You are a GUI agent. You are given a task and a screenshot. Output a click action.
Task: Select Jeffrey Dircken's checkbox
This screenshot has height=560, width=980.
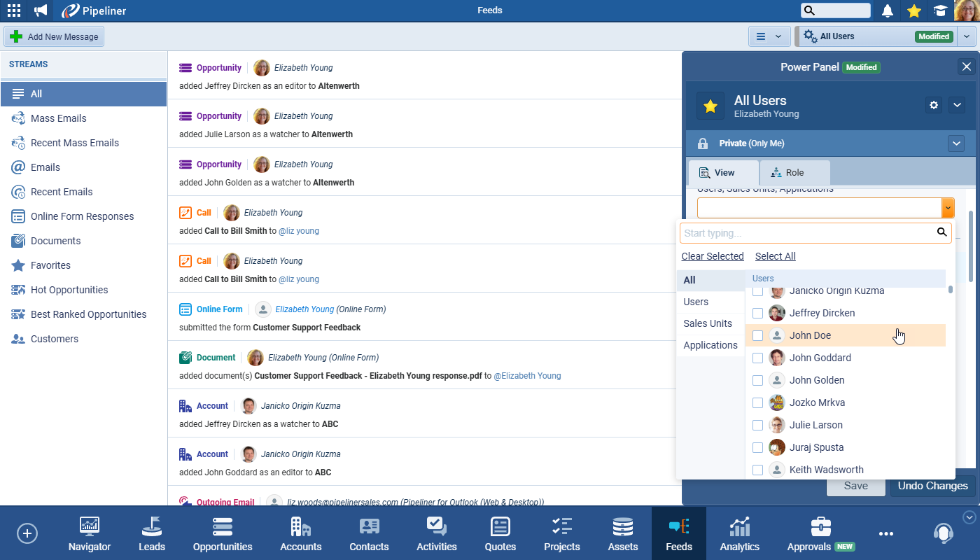[757, 313]
